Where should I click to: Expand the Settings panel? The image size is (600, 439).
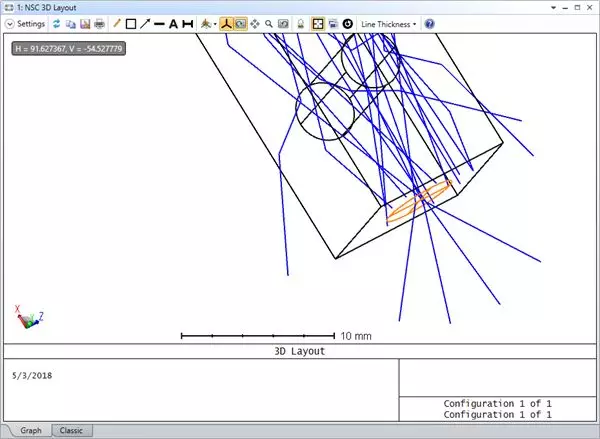[25, 23]
